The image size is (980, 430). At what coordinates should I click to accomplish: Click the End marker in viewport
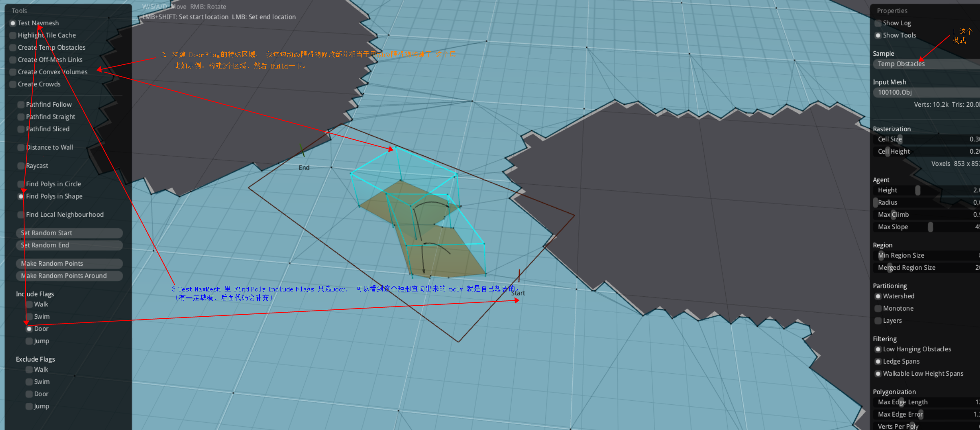click(304, 168)
